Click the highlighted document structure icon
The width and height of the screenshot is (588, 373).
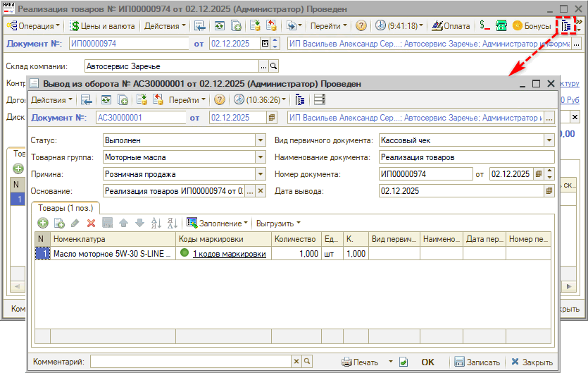568,25
